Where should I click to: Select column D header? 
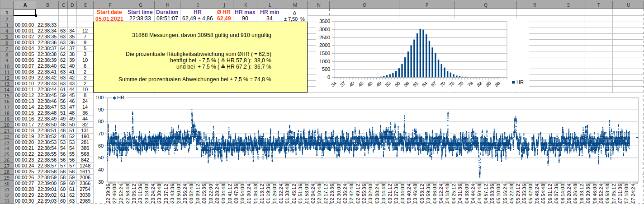(x=72, y=5)
